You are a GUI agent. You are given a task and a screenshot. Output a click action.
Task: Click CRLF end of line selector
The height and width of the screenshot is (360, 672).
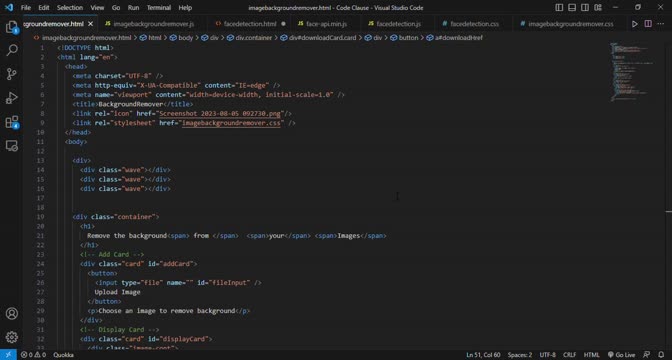(x=569, y=355)
